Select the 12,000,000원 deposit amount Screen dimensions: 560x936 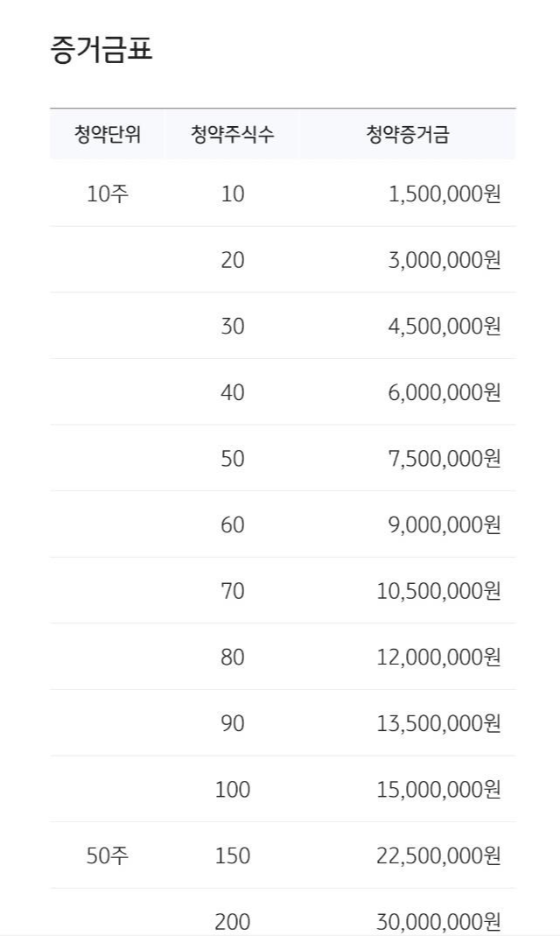(438, 658)
